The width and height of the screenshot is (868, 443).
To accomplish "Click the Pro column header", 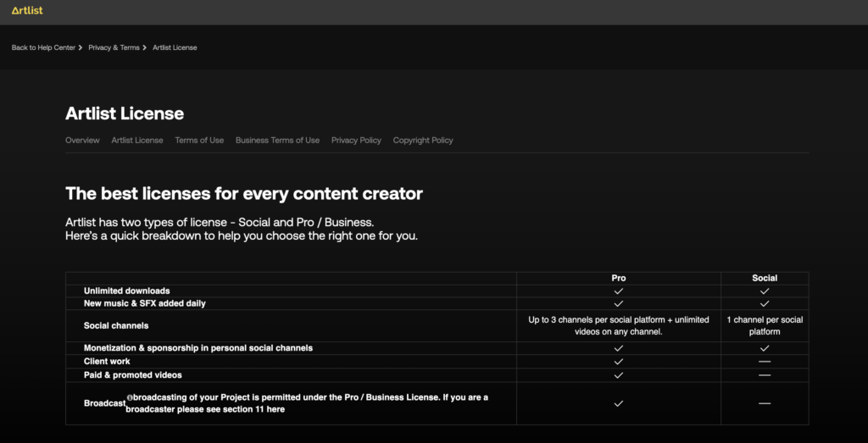I will click(619, 278).
